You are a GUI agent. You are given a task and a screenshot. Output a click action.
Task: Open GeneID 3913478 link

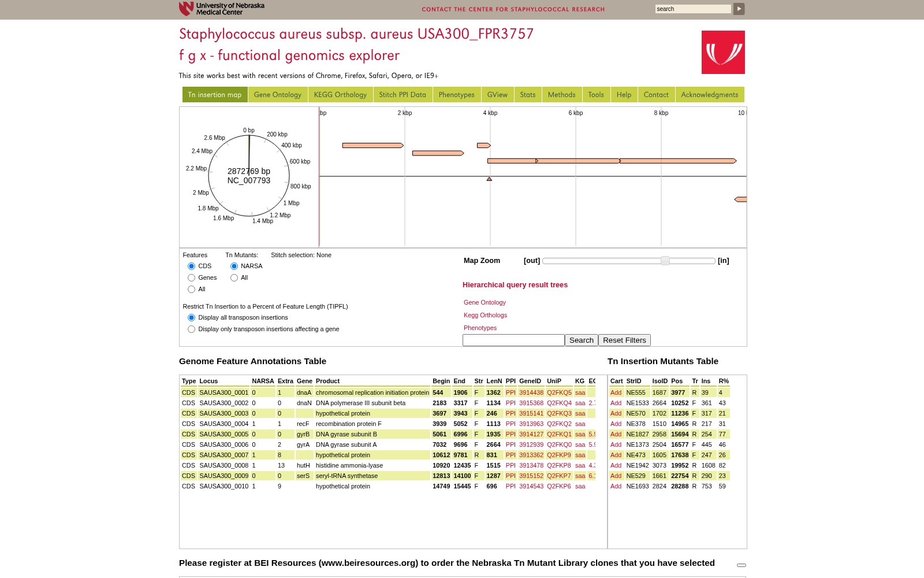point(531,465)
